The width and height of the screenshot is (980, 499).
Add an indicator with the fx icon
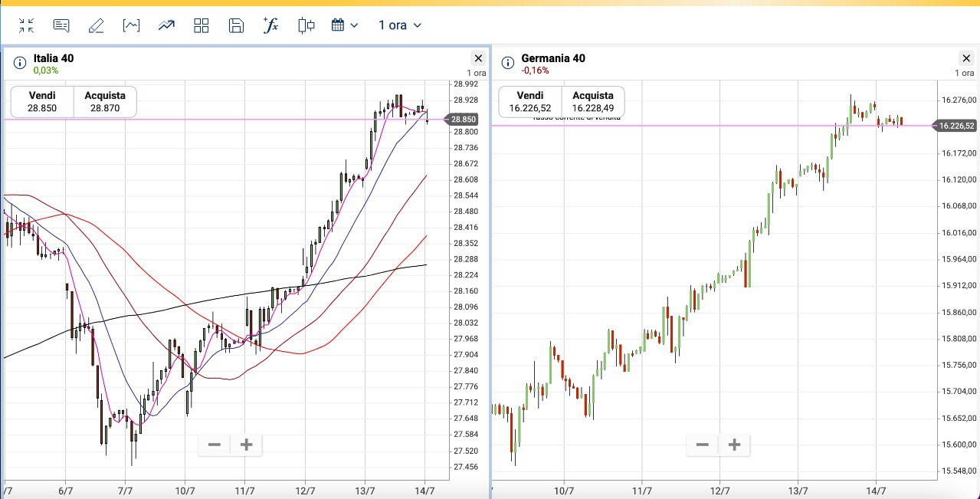tap(270, 25)
